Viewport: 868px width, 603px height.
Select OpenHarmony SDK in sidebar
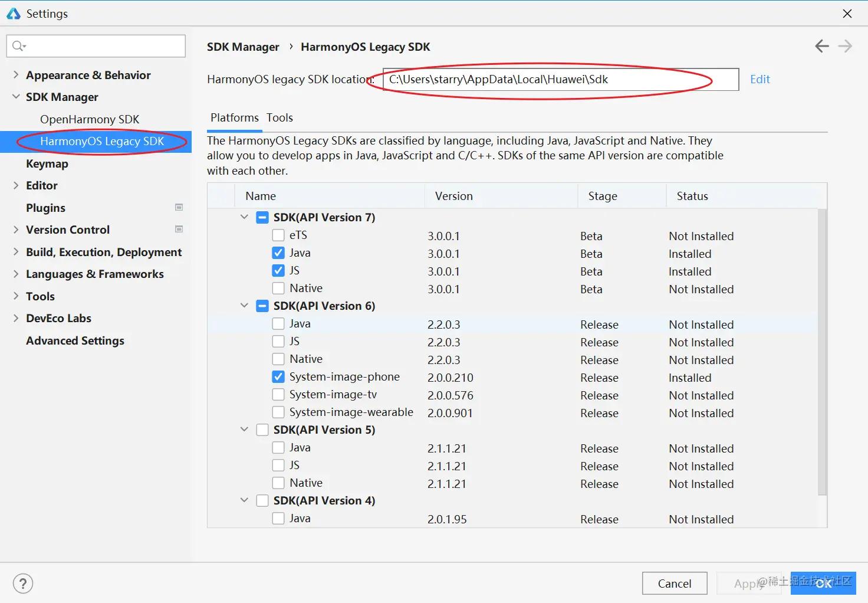pyautogui.click(x=90, y=119)
